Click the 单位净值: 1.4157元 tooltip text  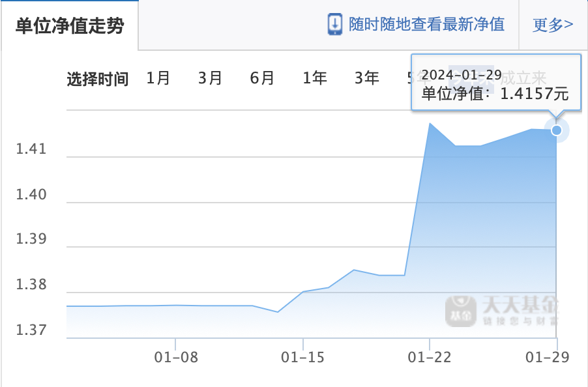[x=495, y=94]
